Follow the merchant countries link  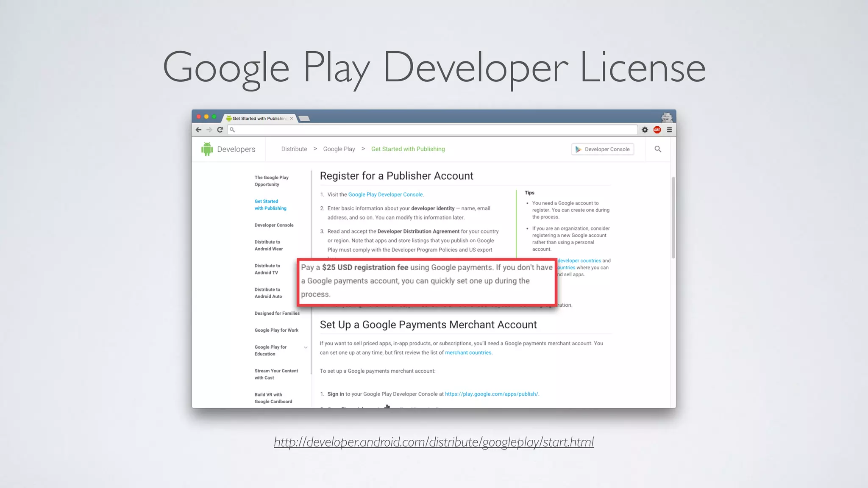pyautogui.click(x=468, y=352)
